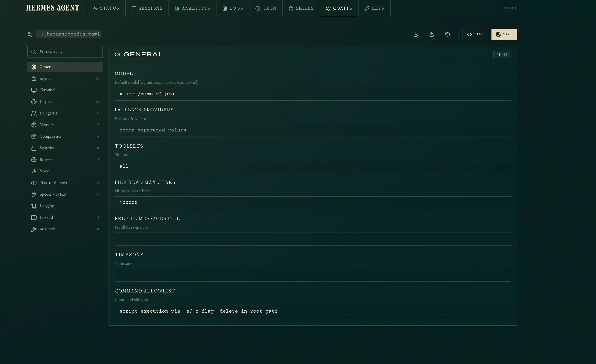Expand the General section chevron

click(97, 67)
